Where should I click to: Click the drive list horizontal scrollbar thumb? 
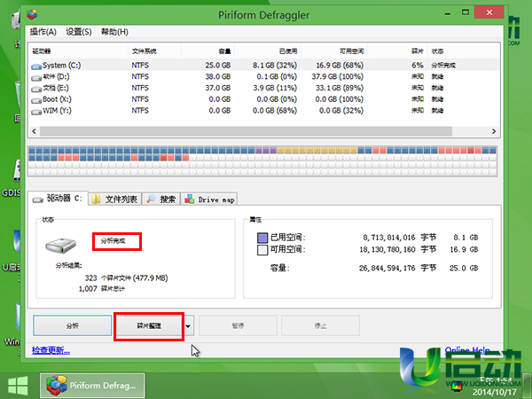(x=246, y=131)
